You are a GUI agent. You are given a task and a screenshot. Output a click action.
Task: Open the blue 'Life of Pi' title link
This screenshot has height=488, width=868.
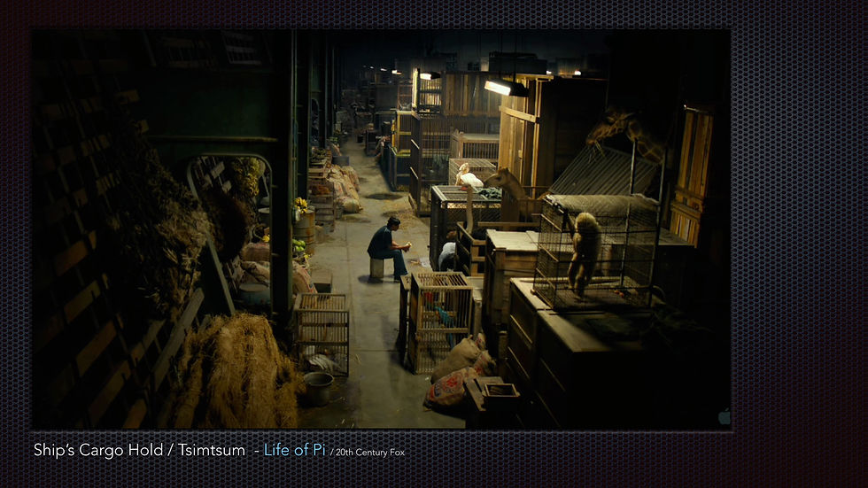tap(294, 450)
